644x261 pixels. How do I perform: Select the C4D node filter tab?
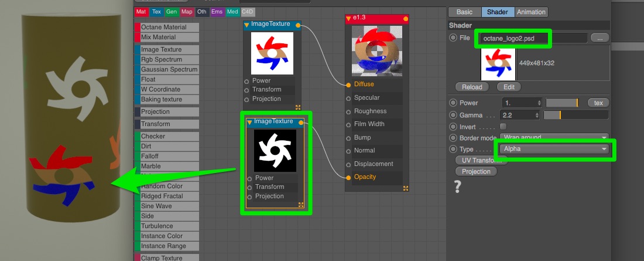click(248, 12)
